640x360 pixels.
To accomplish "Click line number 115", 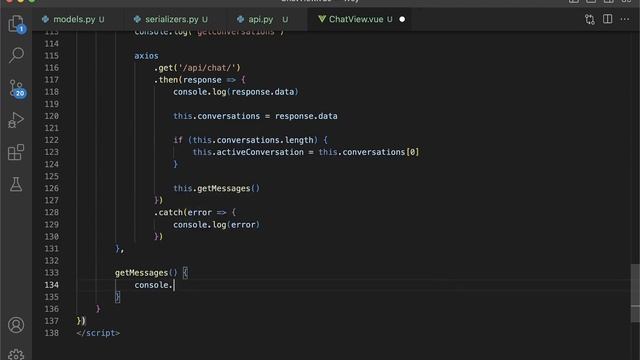I will (52, 56).
